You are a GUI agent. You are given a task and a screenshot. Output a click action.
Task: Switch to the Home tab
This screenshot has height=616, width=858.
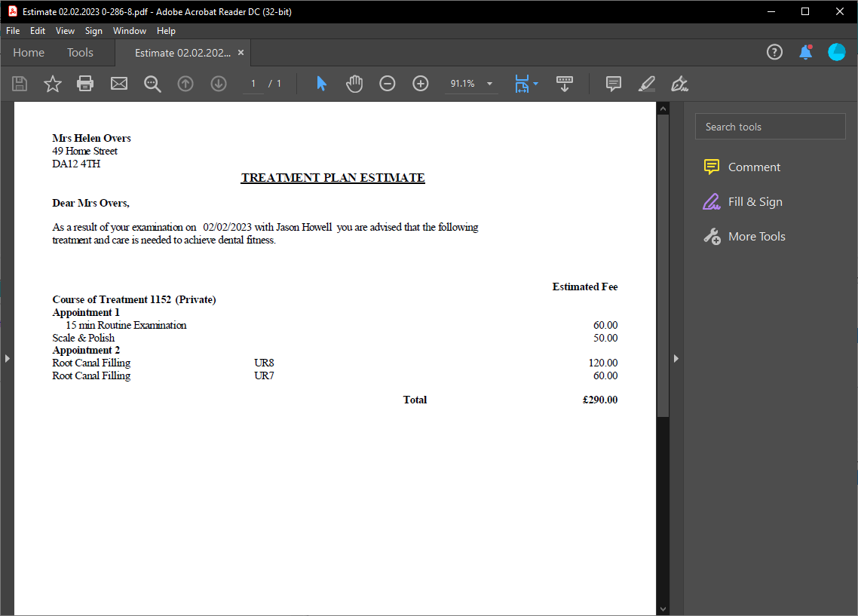[x=28, y=52]
